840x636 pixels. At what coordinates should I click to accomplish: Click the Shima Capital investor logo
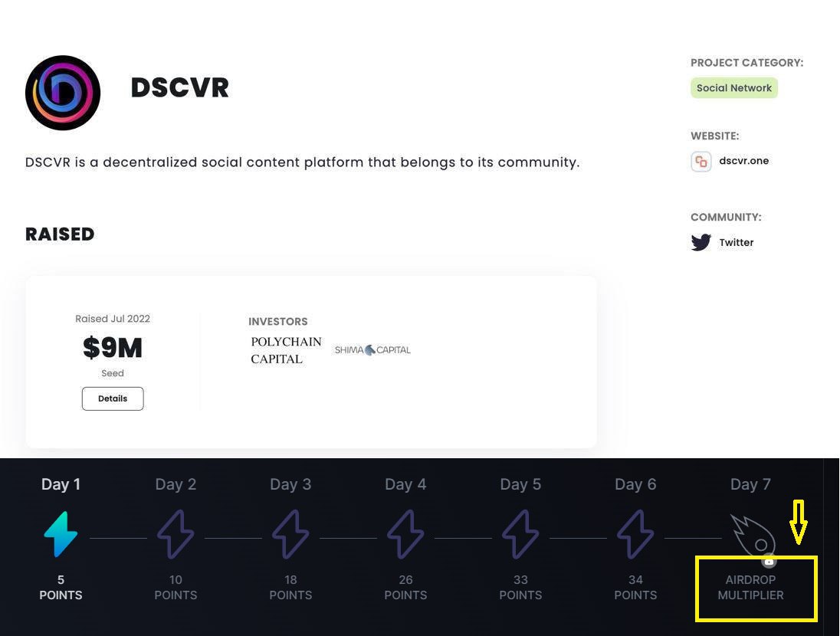[372, 350]
